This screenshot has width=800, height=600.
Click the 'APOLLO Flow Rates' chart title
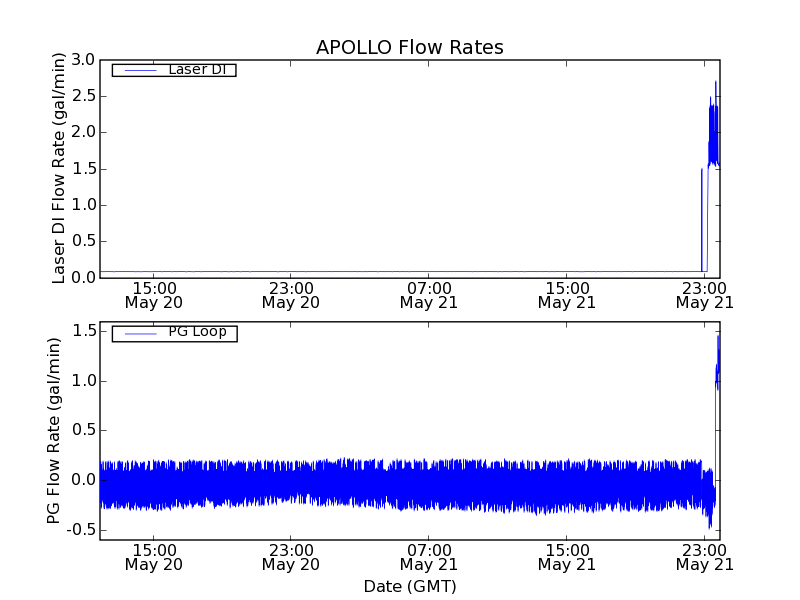pyautogui.click(x=409, y=47)
